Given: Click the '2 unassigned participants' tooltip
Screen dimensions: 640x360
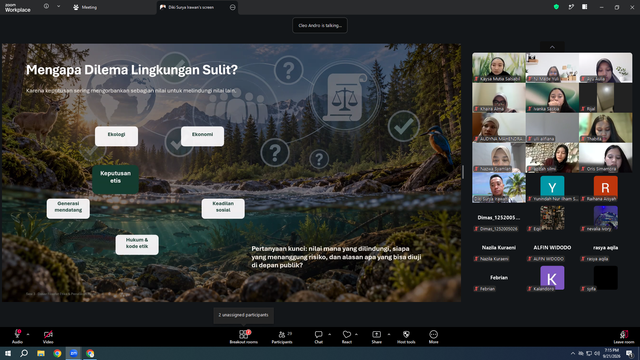Looking at the screenshot, I should pyautogui.click(x=243, y=315).
